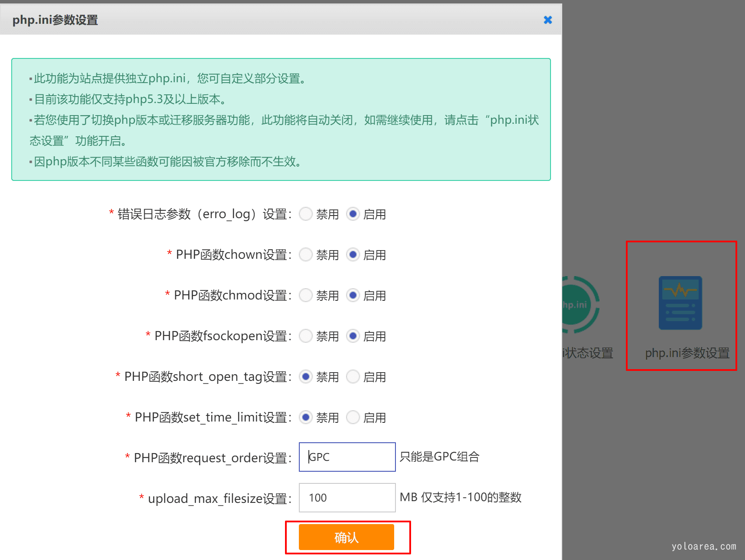Focus the request_order GPC input field
This screenshot has width=745, height=560.
347,457
